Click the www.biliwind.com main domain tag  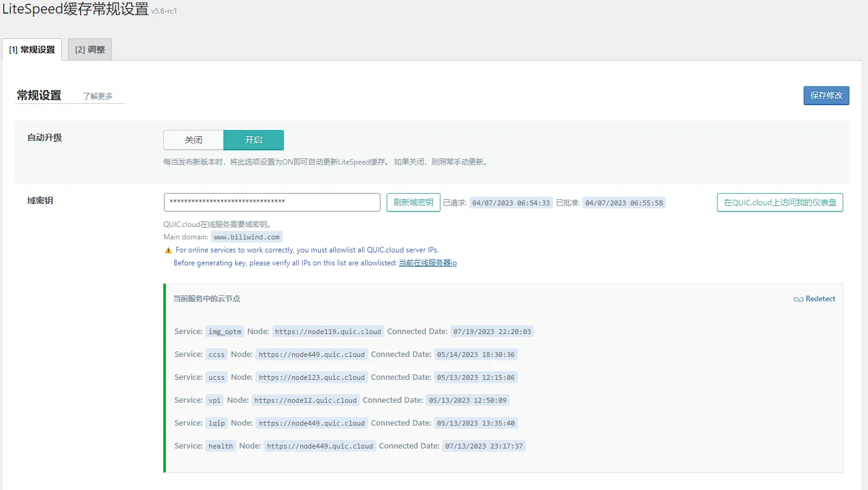click(x=247, y=237)
